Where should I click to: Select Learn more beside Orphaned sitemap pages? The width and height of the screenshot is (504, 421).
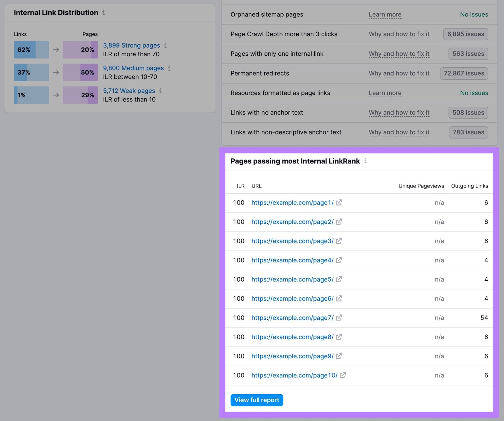[385, 14]
